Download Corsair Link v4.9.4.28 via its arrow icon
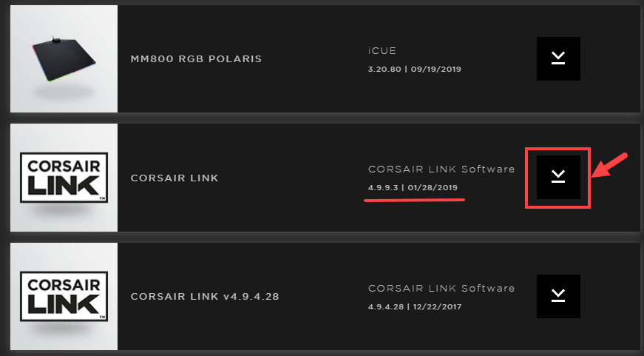The width and height of the screenshot is (644, 356). [x=558, y=295]
